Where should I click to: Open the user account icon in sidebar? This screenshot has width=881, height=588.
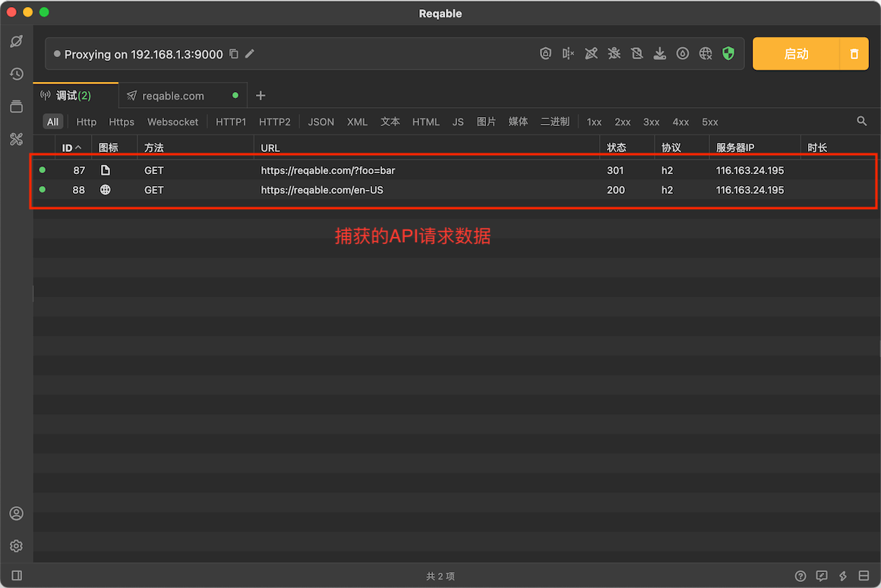click(16, 514)
